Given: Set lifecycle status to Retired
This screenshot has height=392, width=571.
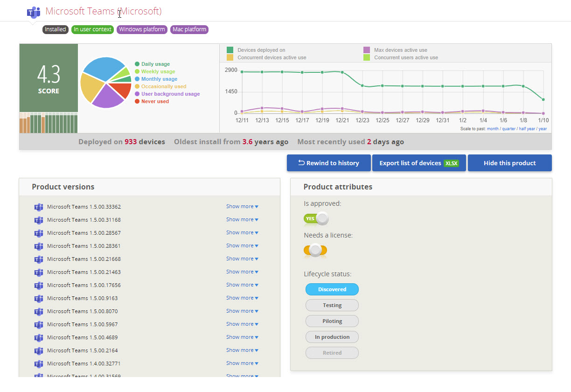Looking at the screenshot, I should tap(332, 353).
